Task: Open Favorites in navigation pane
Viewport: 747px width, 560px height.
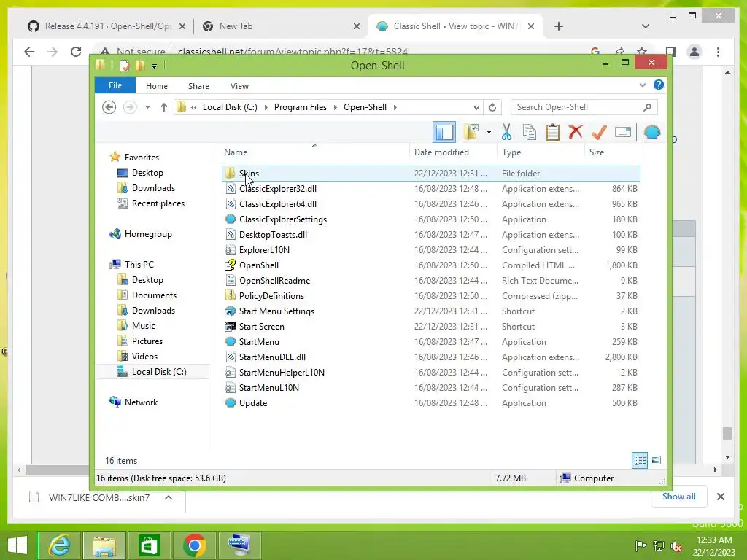Action: coord(142,157)
